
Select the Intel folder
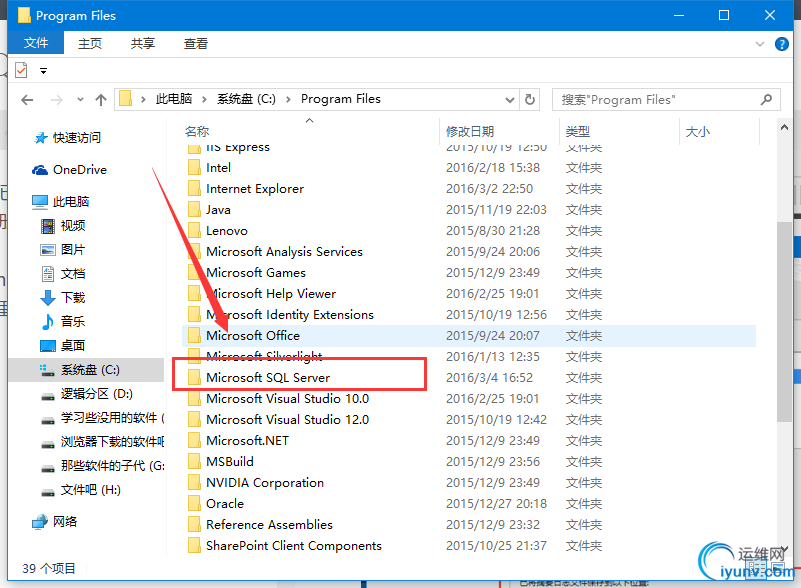tap(218, 168)
